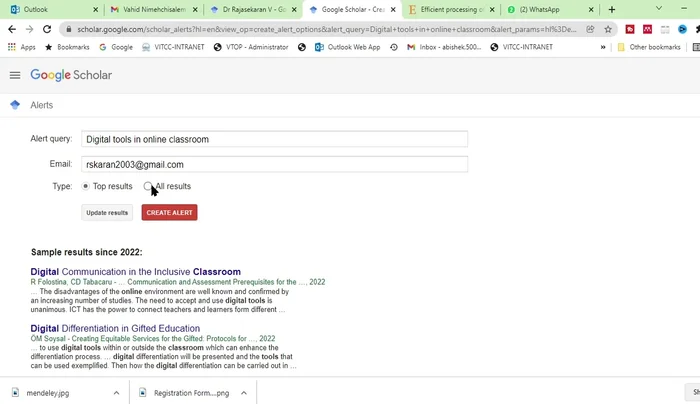The image size is (700, 404).
Task: Open Digital Communication in the Inclusive Classroom link
Action: click(135, 272)
